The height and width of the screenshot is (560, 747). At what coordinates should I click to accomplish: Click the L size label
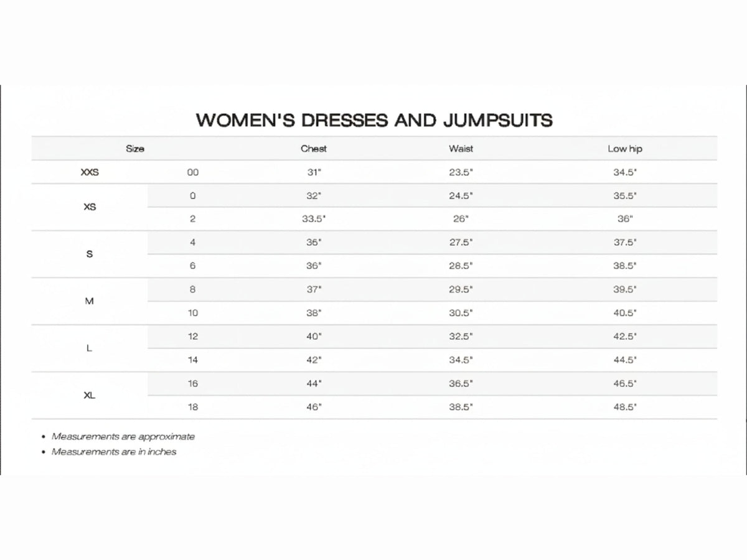click(x=90, y=348)
